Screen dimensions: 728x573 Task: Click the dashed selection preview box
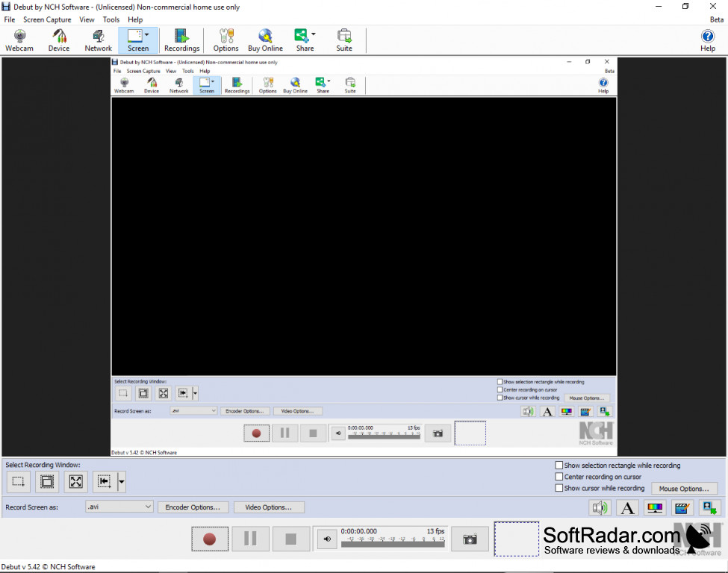point(517,539)
